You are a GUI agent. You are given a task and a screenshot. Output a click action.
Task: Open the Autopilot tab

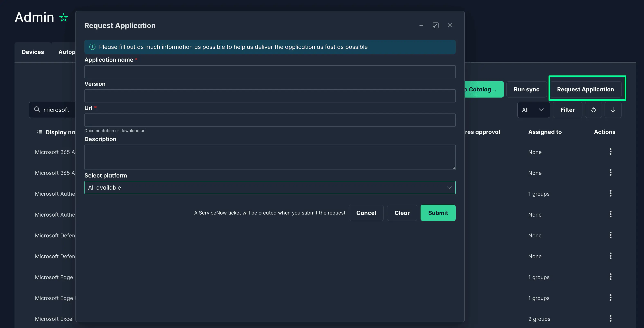pos(67,52)
